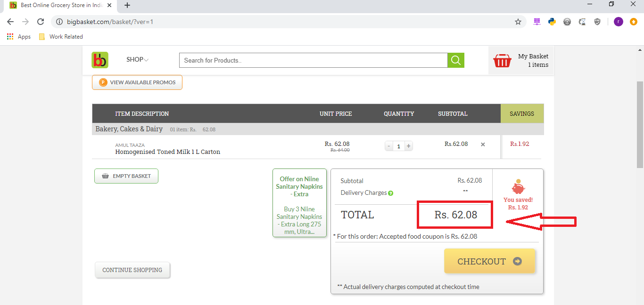644x305 pixels.
Task: Click the page vertical scrollbar
Action: coord(640,124)
